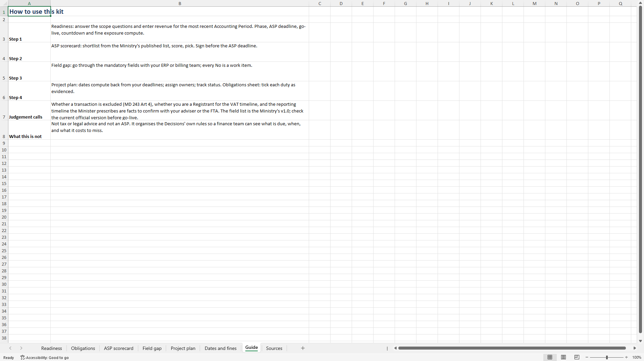Adjust the zoom slider handle
The width and height of the screenshot is (644, 361).
[x=607, y=357]
